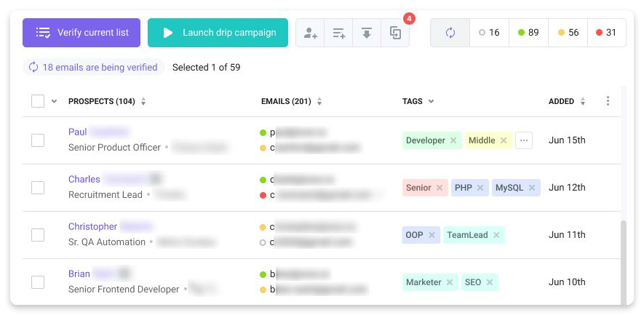Click the refresh verification status icon
The height and width of the screenshot is (315, 644).
click(450, 33)
